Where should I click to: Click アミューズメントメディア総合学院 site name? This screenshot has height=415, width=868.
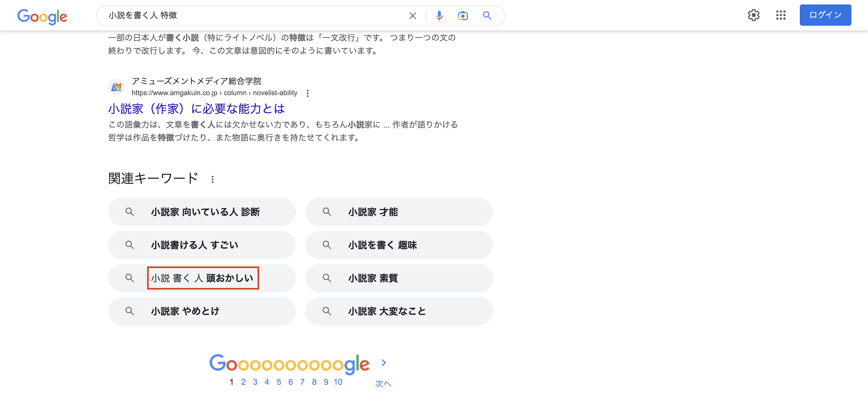click(x=196, y=81)
